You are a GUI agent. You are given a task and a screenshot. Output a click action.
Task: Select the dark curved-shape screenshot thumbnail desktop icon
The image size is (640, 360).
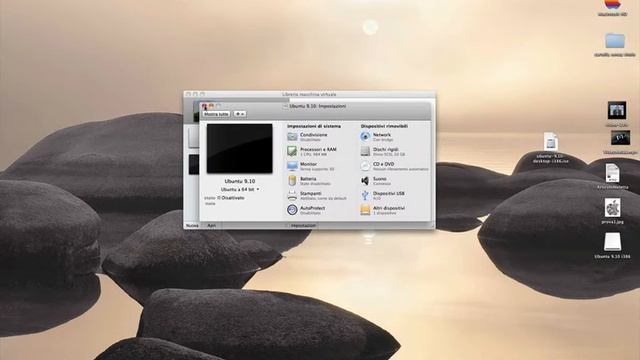(x=620, y=138)
